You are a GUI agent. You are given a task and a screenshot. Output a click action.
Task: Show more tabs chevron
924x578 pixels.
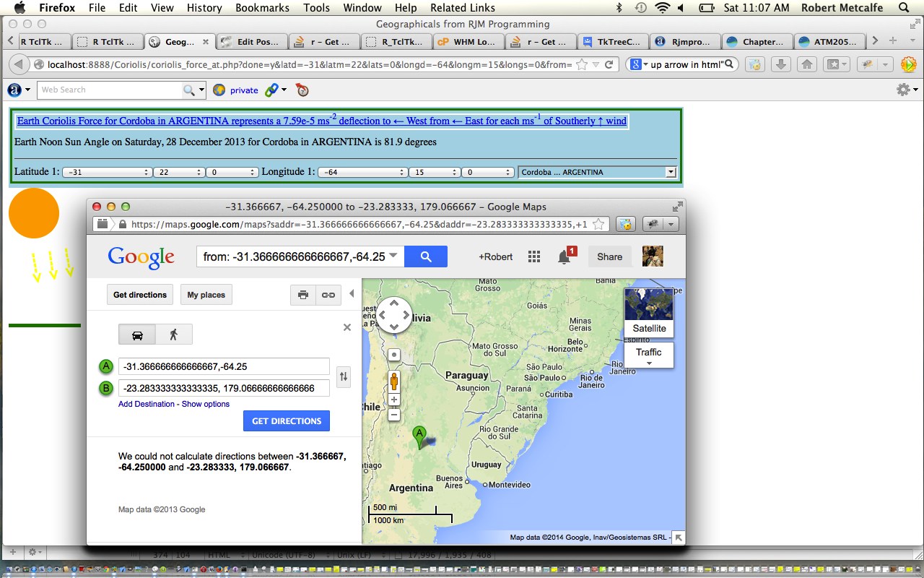pyautogui.click(x=875, y=40)
